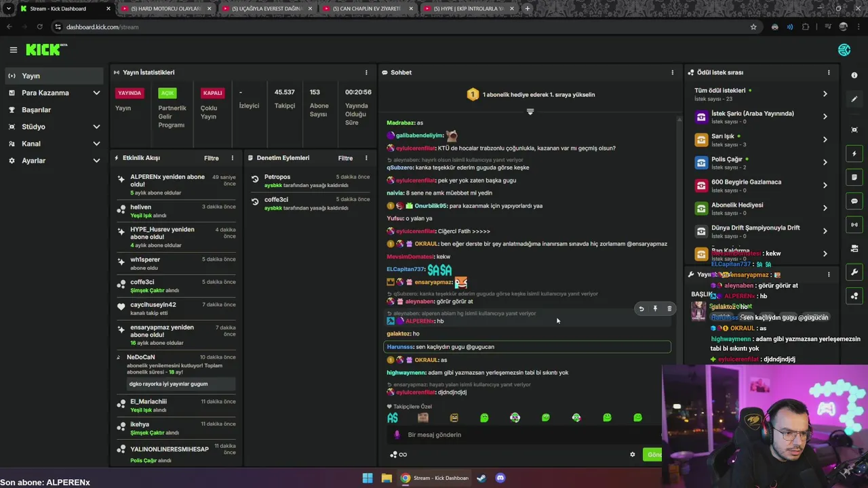The image size is (868, 488).
Task: Toggle the wrench stream info widget icon
Action: [x=854, y=272]
